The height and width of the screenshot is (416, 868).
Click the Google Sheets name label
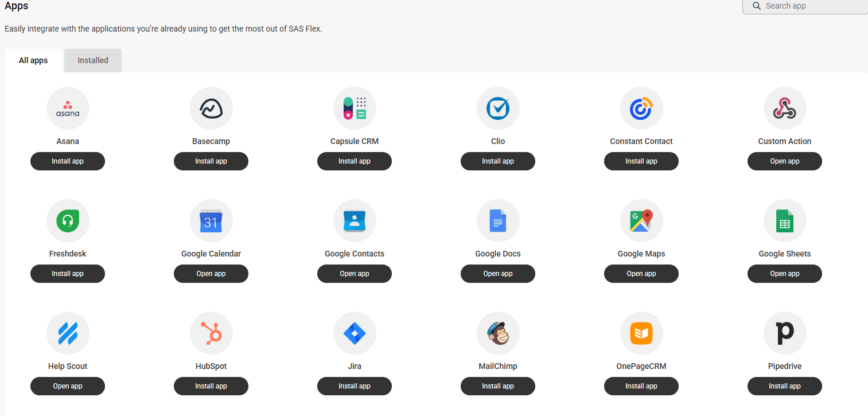(785, 254)
